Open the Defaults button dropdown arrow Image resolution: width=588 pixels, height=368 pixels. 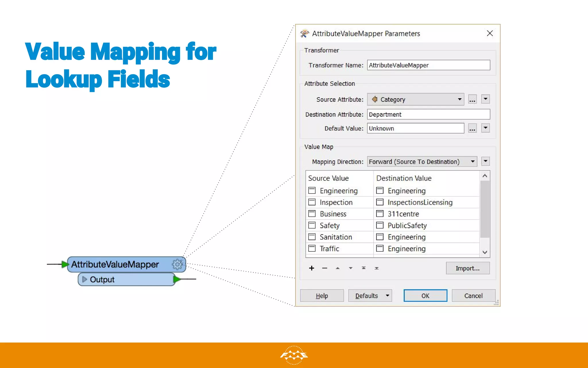pyautogui.click(x=387, y=296)
